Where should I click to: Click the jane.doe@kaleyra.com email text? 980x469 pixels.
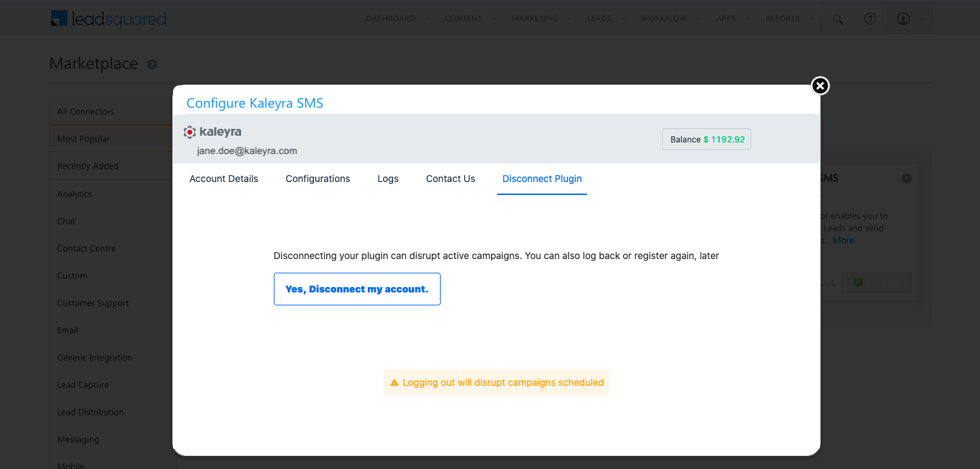[247, 151]
